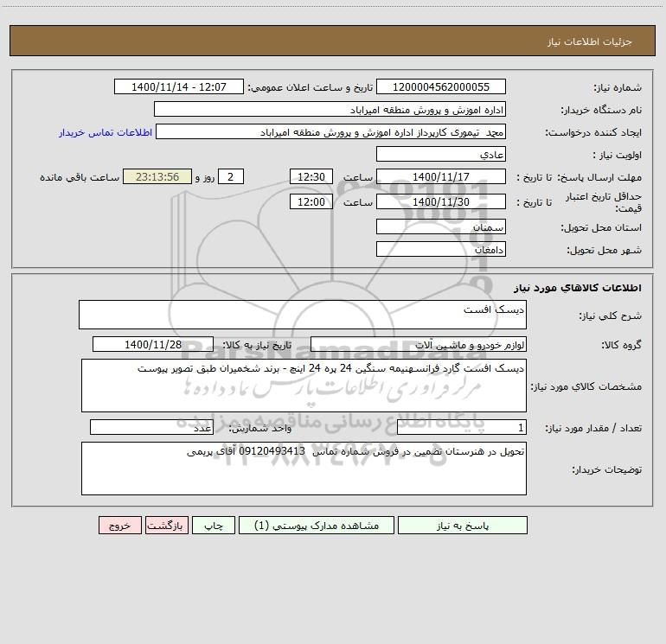Click the need number field 1200004562000055
This screenshot has width=666, height=644.
coord(441,86)
